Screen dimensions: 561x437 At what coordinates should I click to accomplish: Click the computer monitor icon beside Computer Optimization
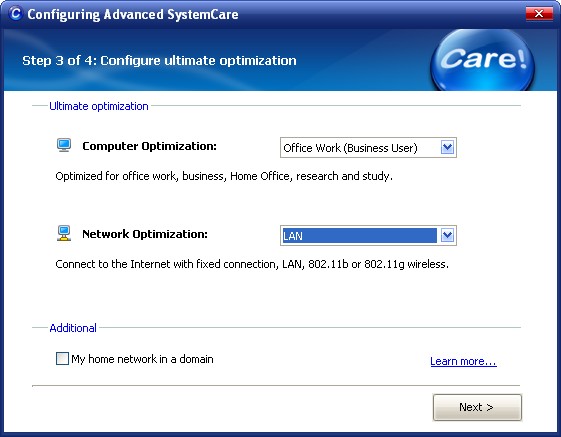tap(64, 145)
